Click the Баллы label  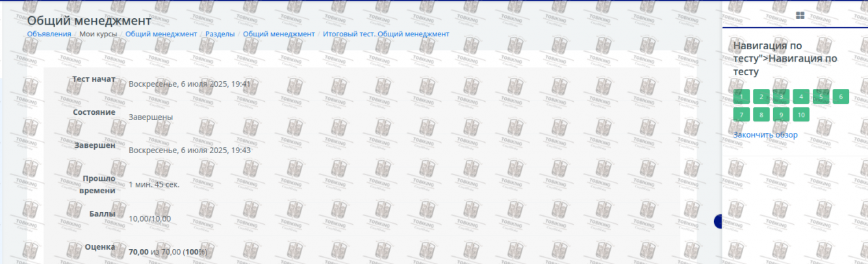pyautogui.click(x=103, y=213)
